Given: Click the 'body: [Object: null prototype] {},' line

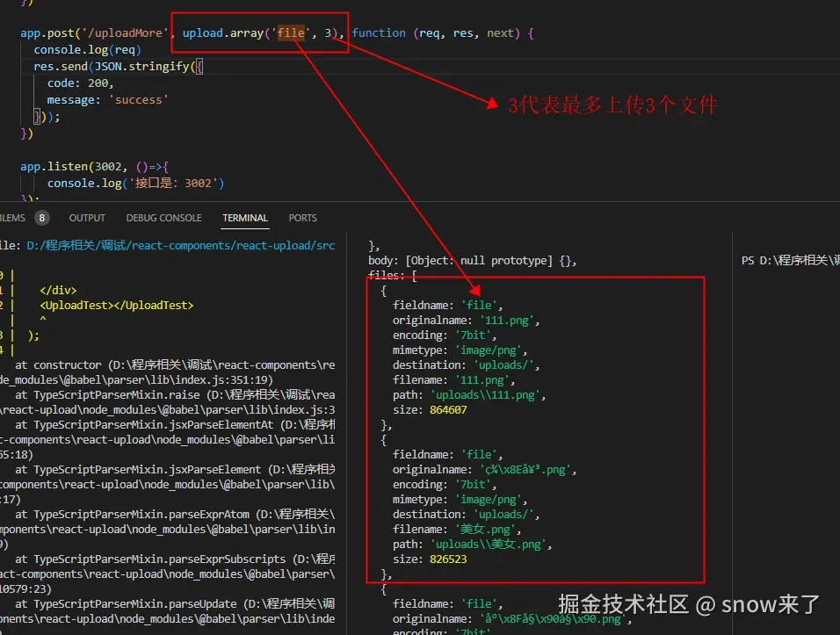Looking at the screenshot, I should point(473,261).
